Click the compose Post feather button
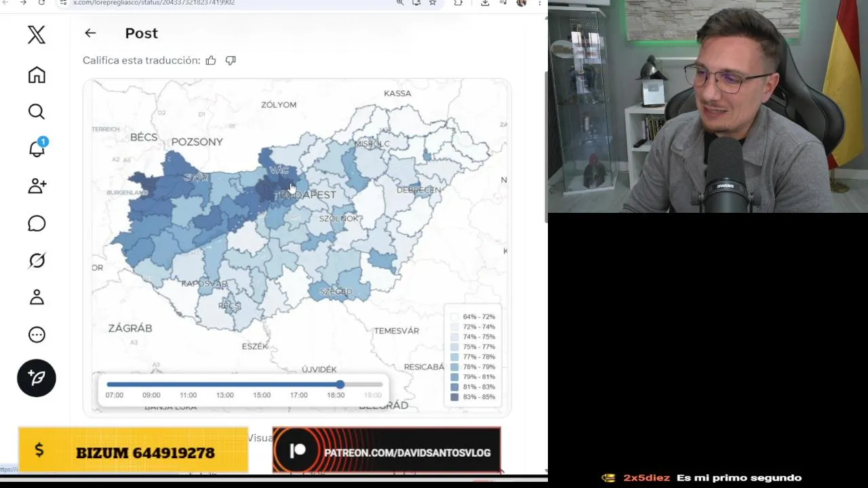This screenshot has height=488, width=868. (37, 378)
